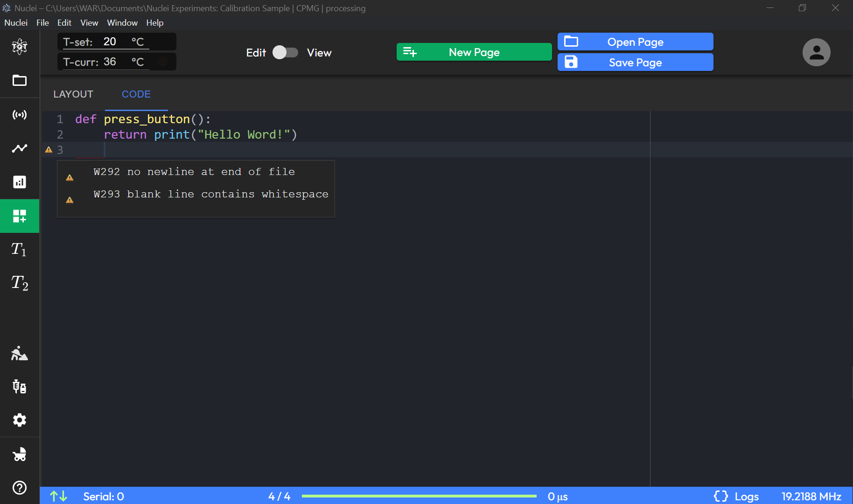Open the line chart sidebar icon

(x=20, y=148)
